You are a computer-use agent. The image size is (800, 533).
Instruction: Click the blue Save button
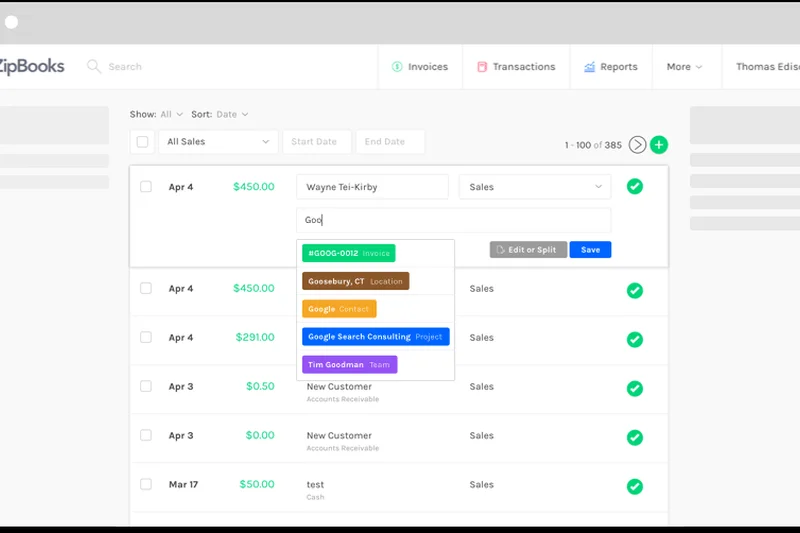(x=590, y=250)
